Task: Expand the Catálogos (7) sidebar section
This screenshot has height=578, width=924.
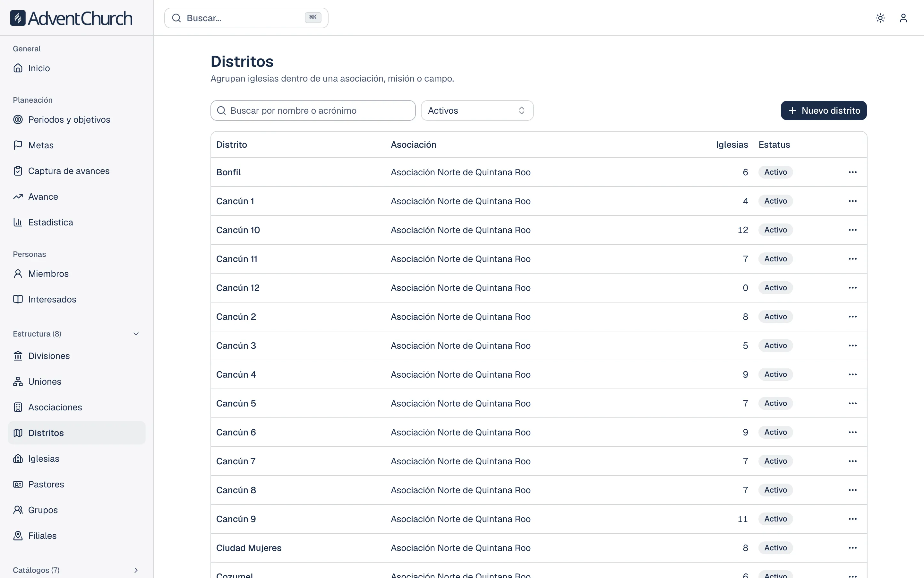Action: [76, 570]
